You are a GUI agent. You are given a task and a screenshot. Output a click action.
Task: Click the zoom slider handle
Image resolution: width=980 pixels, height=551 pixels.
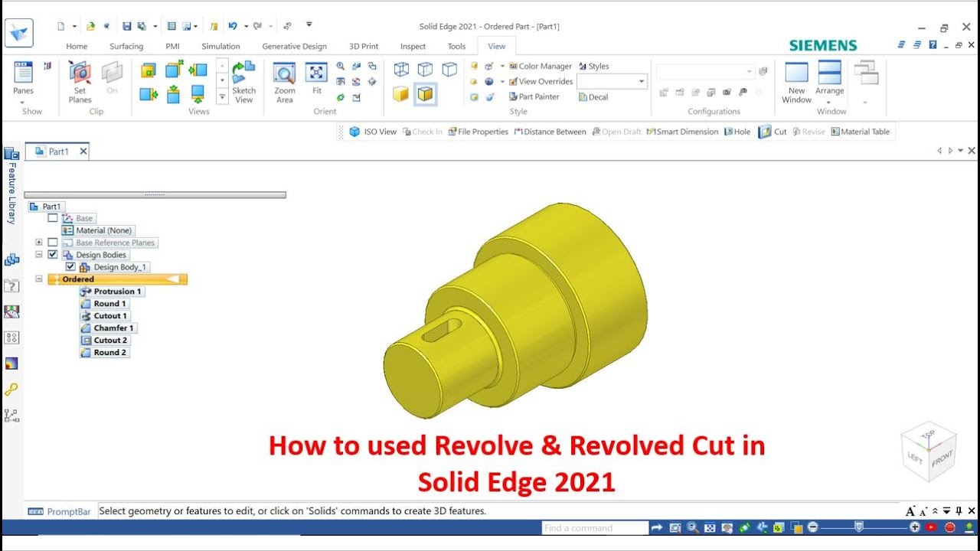(x=859, y=527)
